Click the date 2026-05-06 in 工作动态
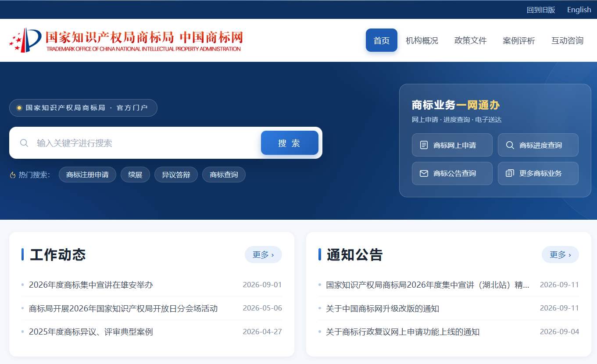597x364 pixels. tap(262, 308)
